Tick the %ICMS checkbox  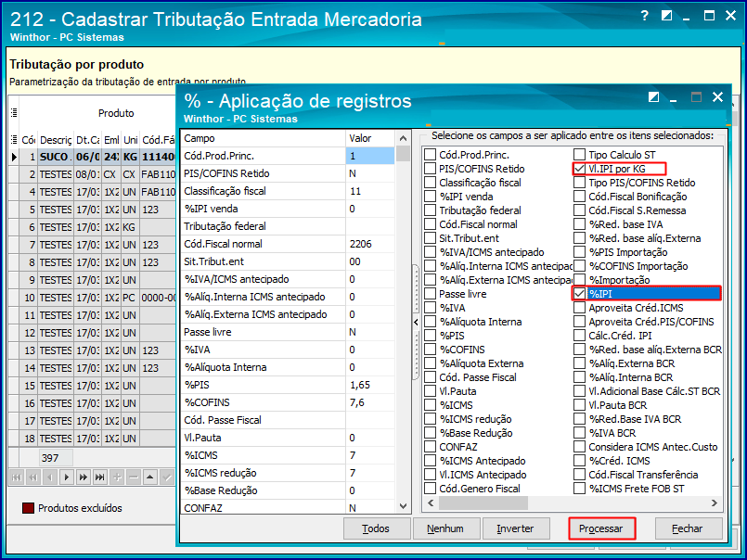431,405
